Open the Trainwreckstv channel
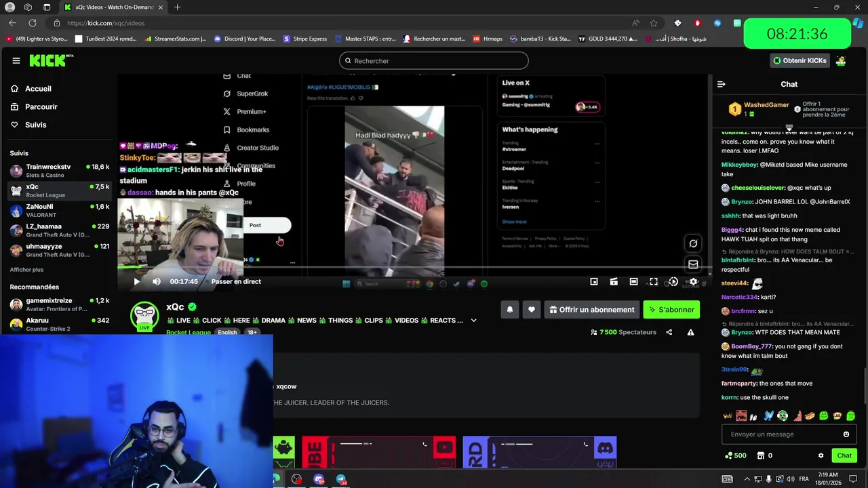The width and height of the screenshot is (868, 488). [60, 171]
